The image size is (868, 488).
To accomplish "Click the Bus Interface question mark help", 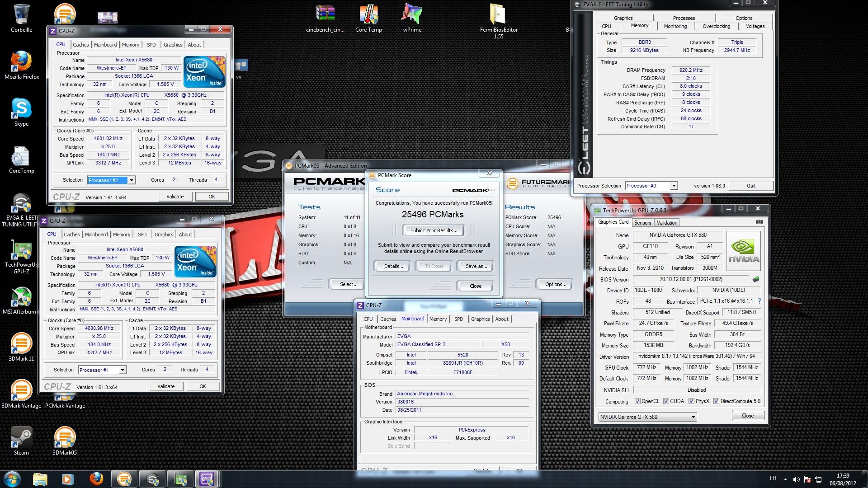I will coord(759,301).
